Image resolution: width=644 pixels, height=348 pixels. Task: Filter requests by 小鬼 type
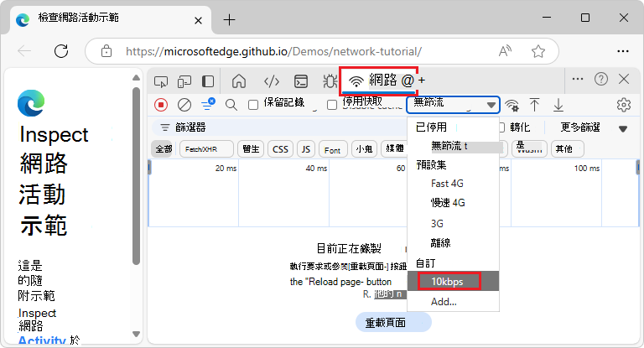click(x=364, y=148)
